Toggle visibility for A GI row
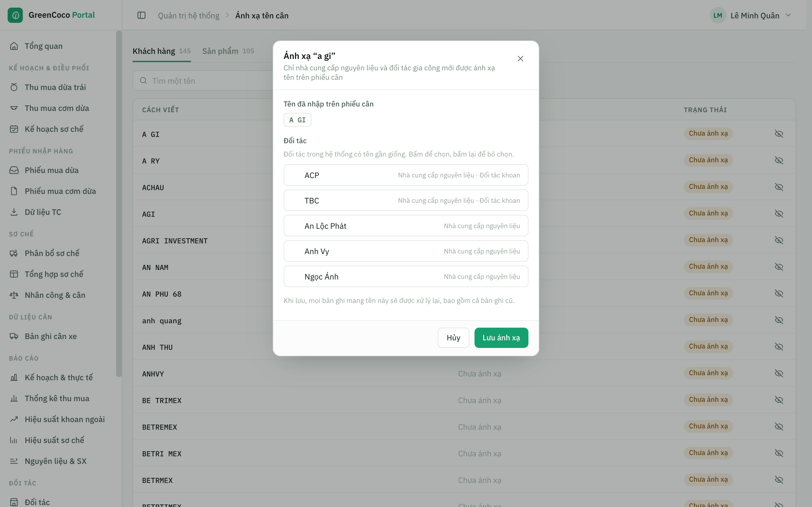This screenshot has height=507, width=812. click(x=779, y=134)
